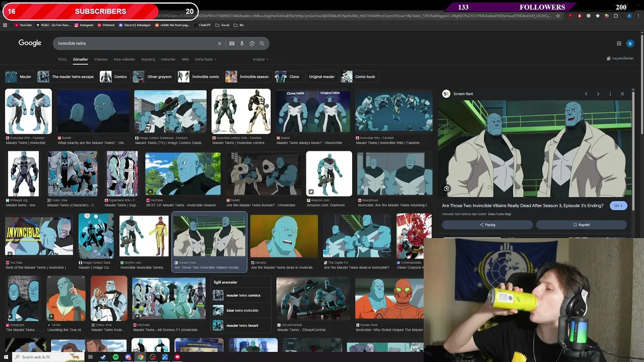Click the Paylaş share button
The width and height of the screenshot is (644, 362).
pyautogui.click(x=487, y=225)
